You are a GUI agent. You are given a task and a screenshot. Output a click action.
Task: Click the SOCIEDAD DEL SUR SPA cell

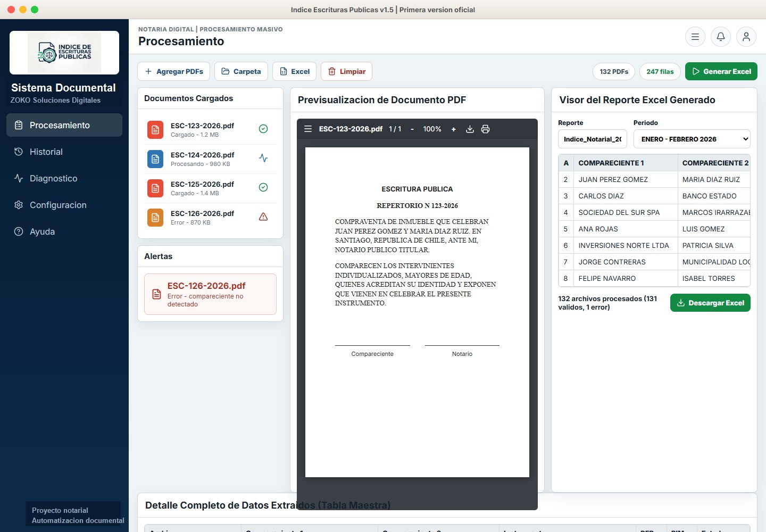pyautogui.click(x=626, y=212)
